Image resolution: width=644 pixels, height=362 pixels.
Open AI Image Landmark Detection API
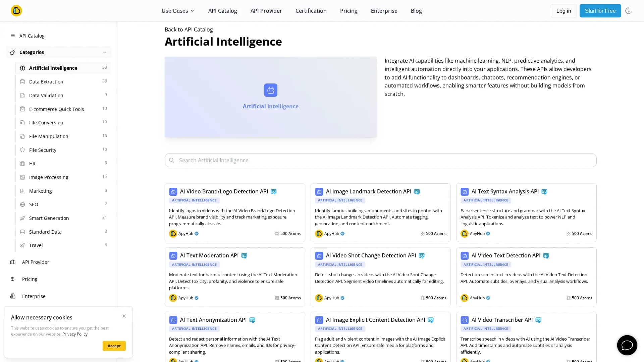pyautogui.click(x=368, y=191)
